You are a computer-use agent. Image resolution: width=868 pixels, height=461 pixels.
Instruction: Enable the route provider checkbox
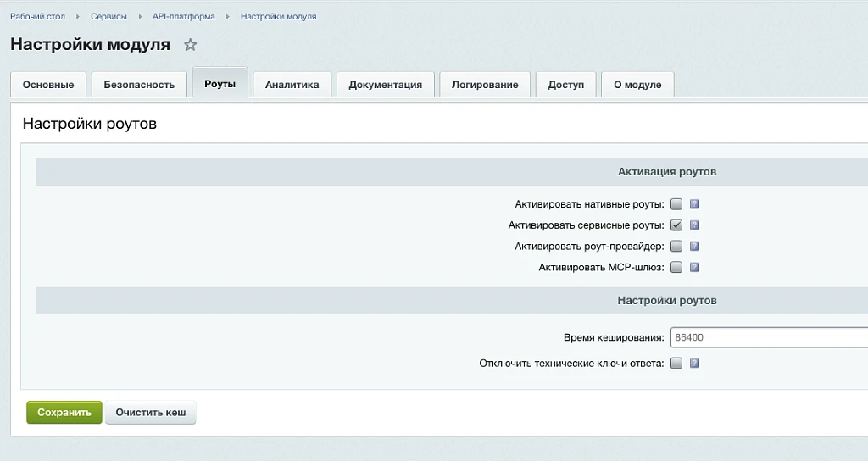point(676,247)
